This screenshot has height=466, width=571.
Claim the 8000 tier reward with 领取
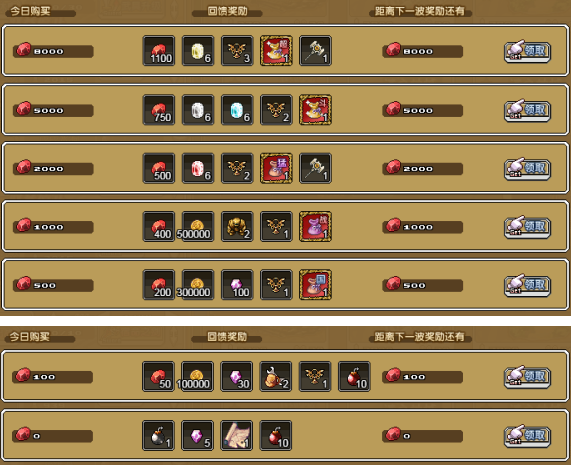tap(527, 51)
